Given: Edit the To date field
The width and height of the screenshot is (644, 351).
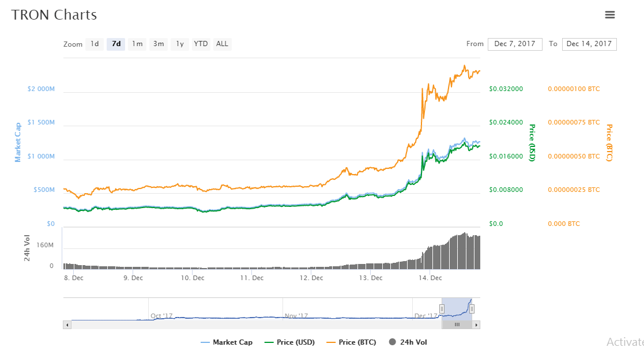Looking at the screenshot, I should [589, 44].
